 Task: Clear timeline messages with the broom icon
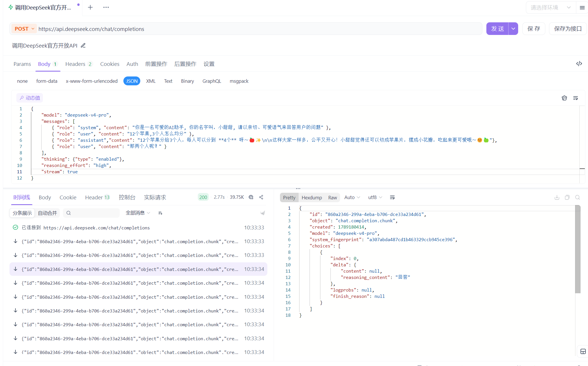(x=263, y=213)
